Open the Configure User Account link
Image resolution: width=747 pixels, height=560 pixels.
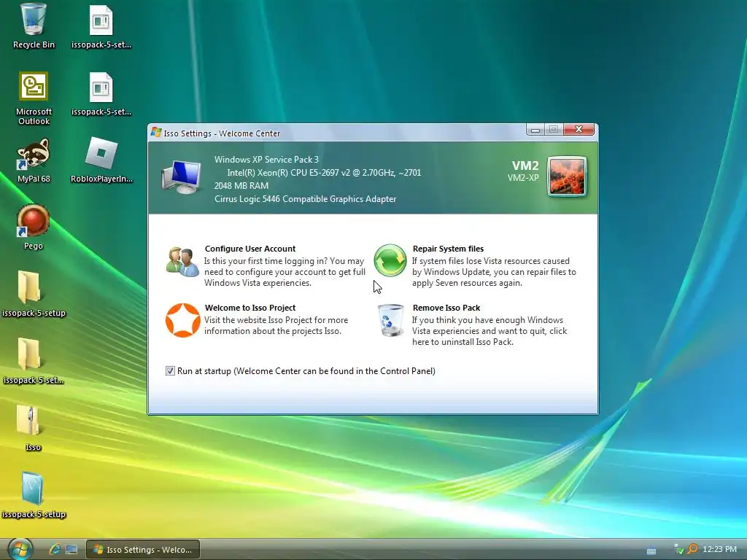tap(250, 249)
